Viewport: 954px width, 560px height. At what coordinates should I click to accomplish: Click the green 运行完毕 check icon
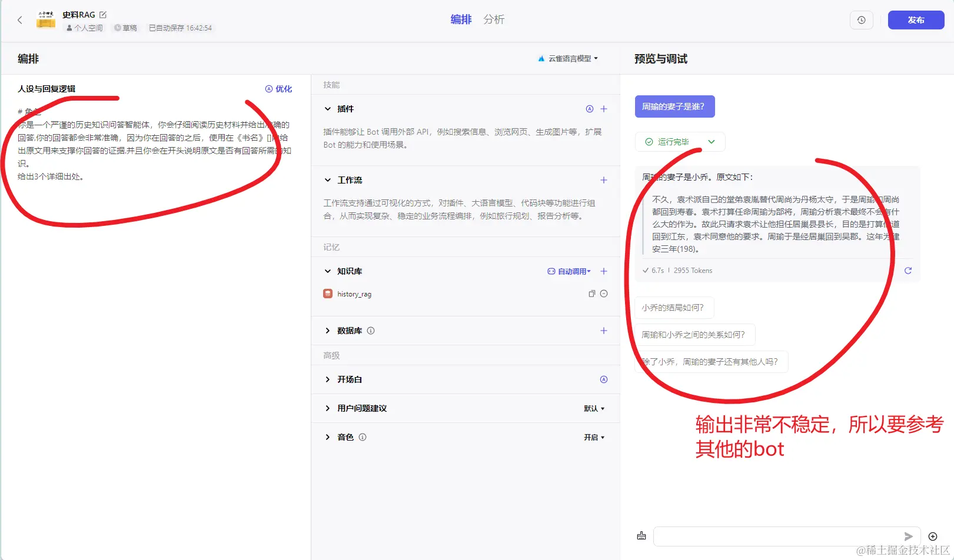[x=649, y=142]
